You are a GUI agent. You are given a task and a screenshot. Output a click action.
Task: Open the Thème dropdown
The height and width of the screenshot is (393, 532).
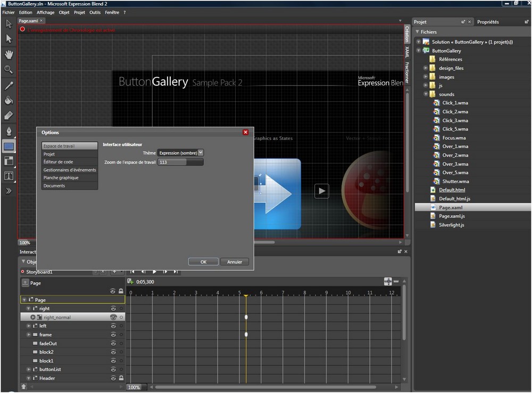180,153
